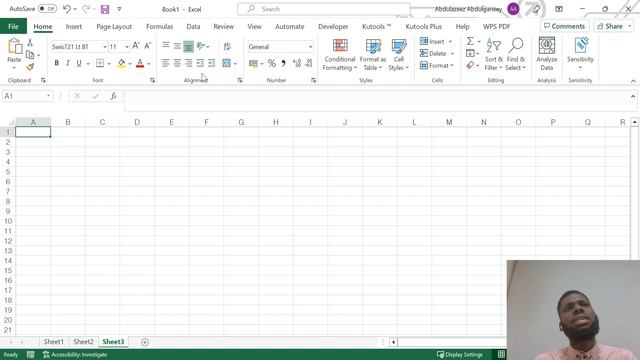Open the General number format dropdown
Screen dimensions: 640x360
(310, 47)
